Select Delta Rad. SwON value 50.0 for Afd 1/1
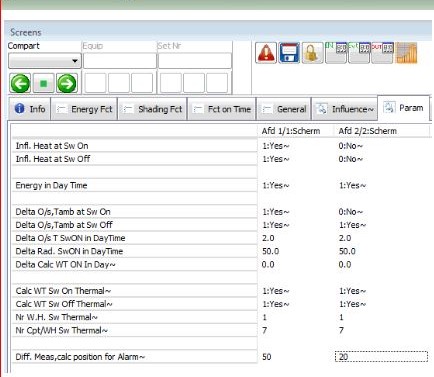 click(271, 251)
